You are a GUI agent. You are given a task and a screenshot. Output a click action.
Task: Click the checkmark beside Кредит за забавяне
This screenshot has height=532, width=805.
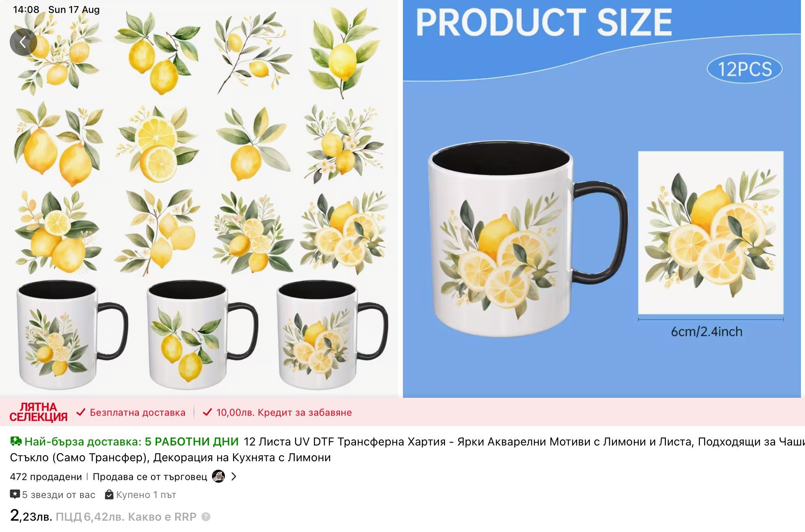click(207, 412)
